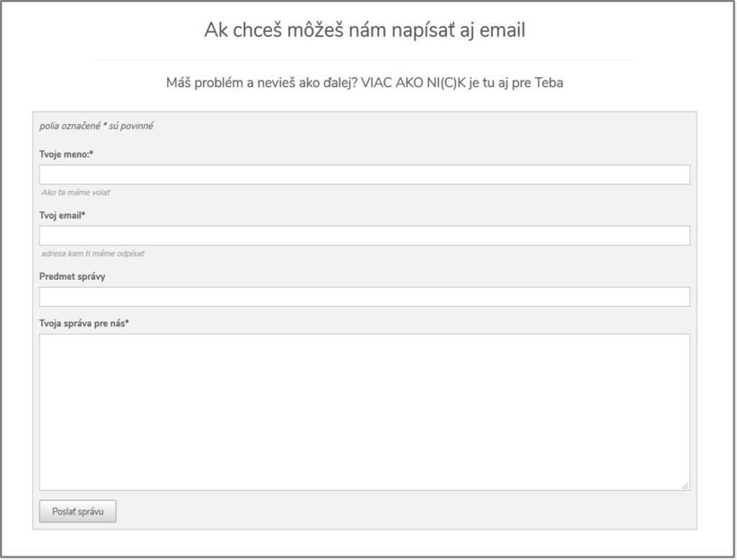This screenshot has height=560, width=737.
Task: Click the horizontal divider line below the heading
Action: point(365,60)
